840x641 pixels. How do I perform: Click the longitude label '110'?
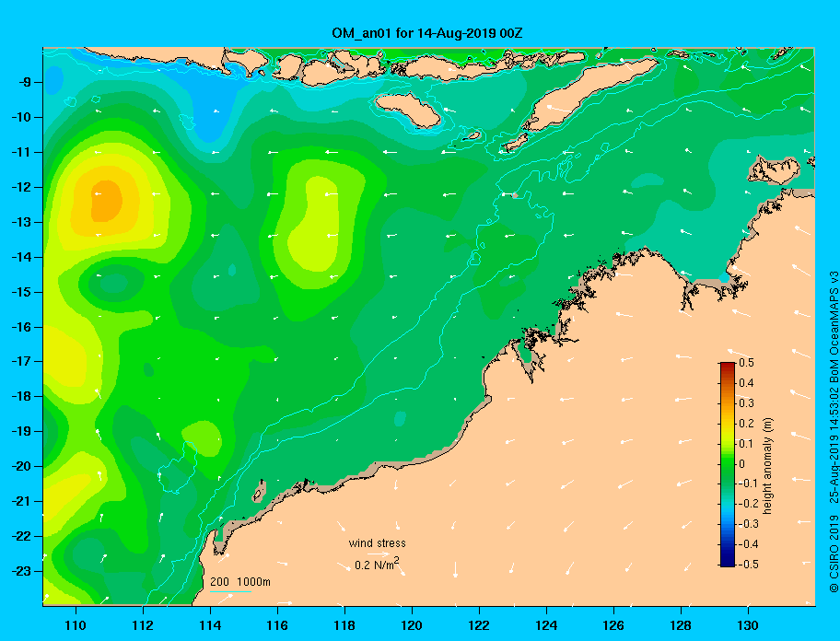76,625
